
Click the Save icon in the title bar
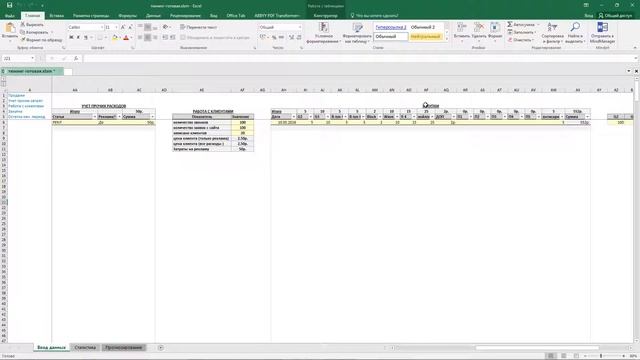pyautogui.click(x=9, y=5)
